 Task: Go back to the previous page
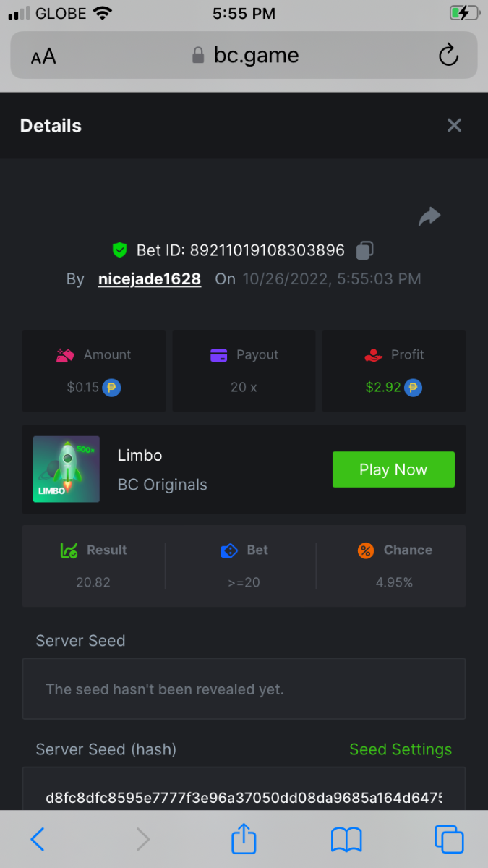tap(38, 839)
